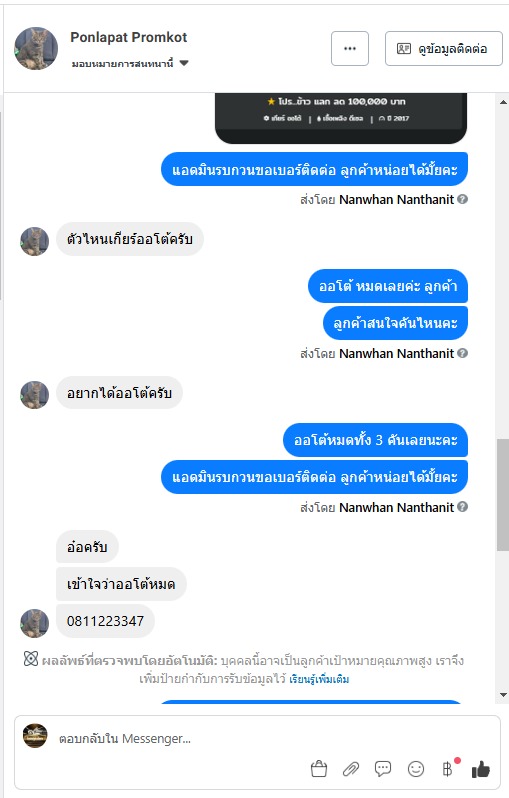Open the three-dot more options menu

pyautogui.click(x=350, y=48)
